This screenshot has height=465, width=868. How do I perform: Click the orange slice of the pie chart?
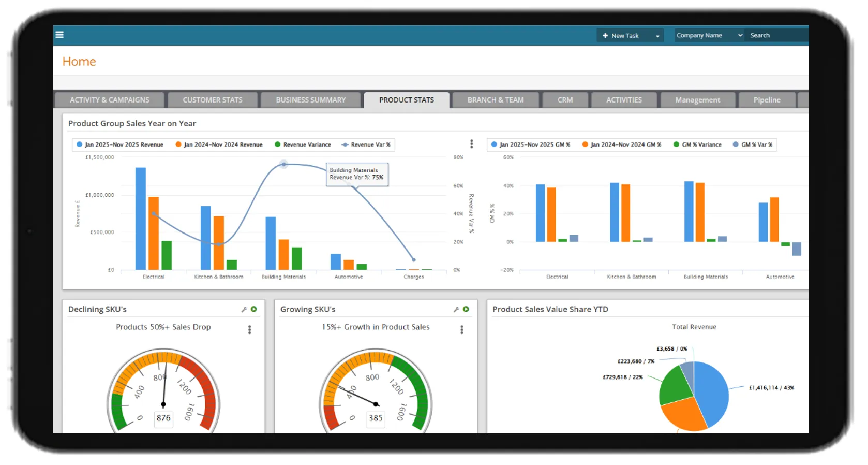pos(683,415)
